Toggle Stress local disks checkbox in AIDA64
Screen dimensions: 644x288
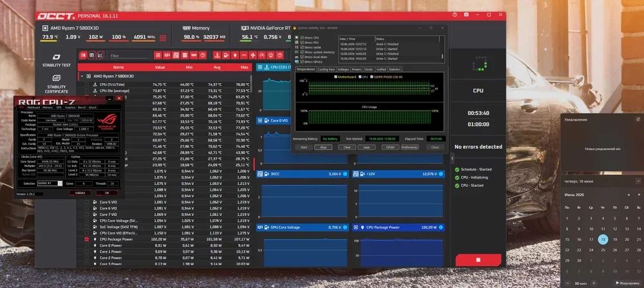point(302,57)
